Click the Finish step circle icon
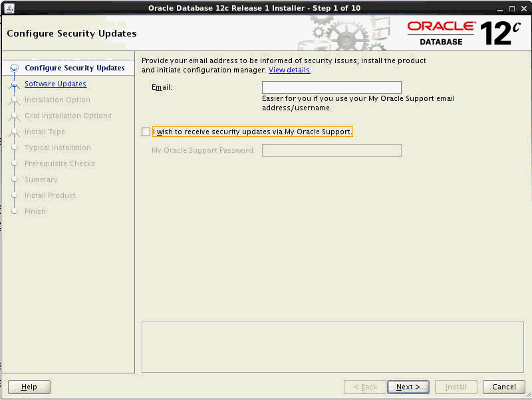The image size is (532, 400). [x=15, y=211]
